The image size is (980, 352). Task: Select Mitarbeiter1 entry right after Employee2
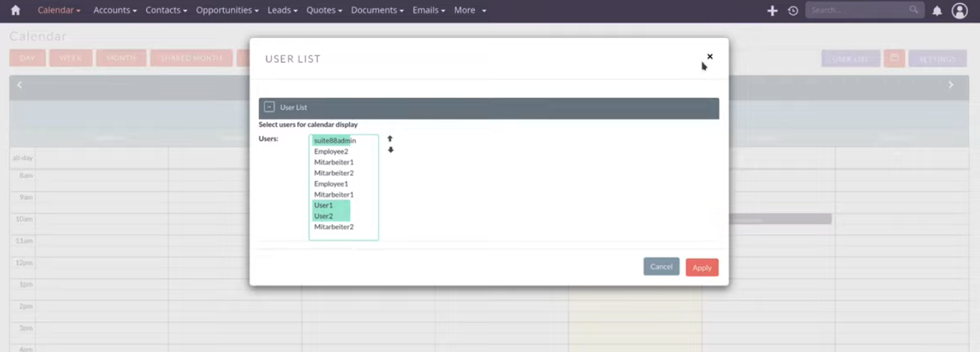(x=334, y=162)
